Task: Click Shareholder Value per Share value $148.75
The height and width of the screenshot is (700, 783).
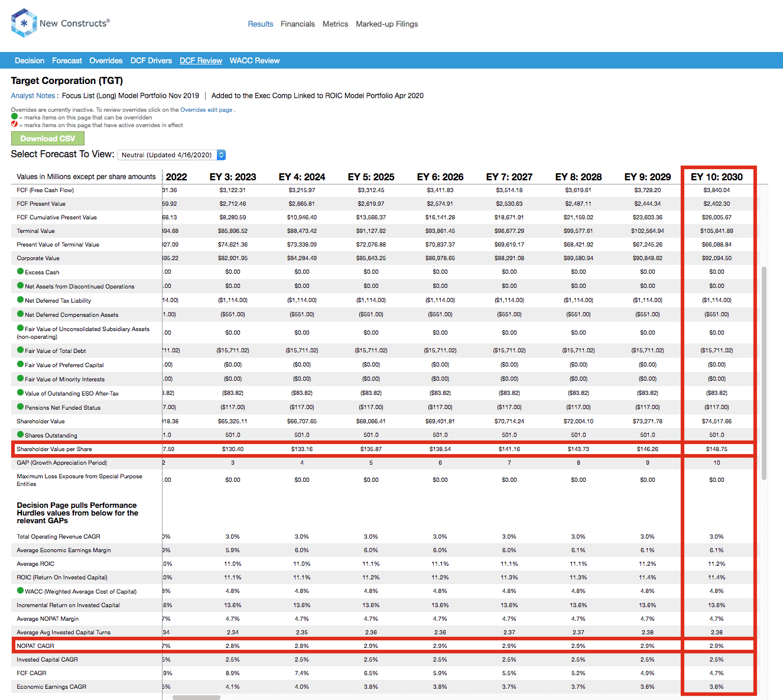Action: tap(716, 449)
